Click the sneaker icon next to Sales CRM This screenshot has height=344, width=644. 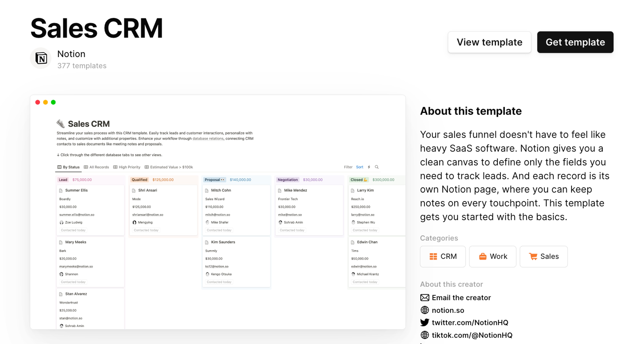61,124
